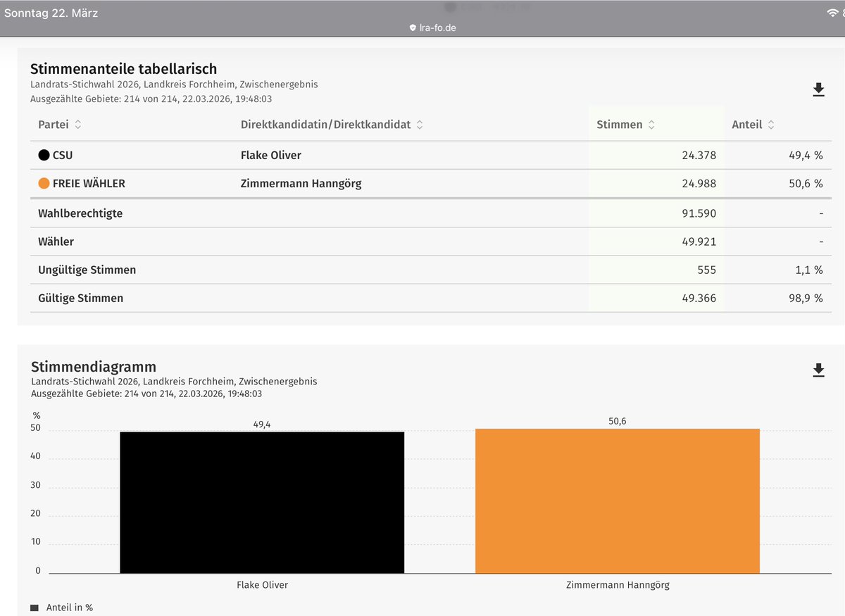Click 'Zimmermann Hanngörg' in the table

(301, 184)
